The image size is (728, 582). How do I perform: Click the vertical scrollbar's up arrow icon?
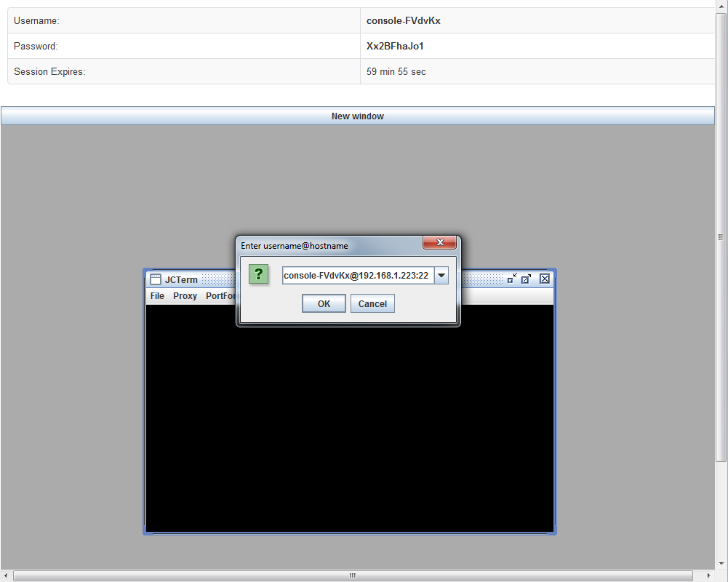721,6
